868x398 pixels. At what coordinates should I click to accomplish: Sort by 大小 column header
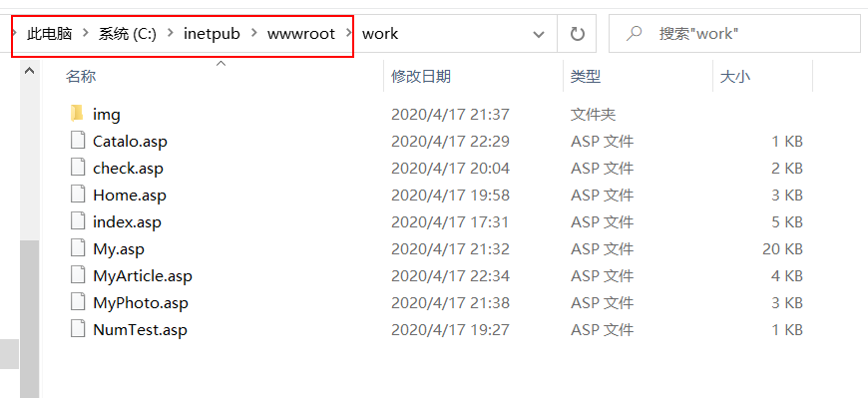tap(735, 77)
